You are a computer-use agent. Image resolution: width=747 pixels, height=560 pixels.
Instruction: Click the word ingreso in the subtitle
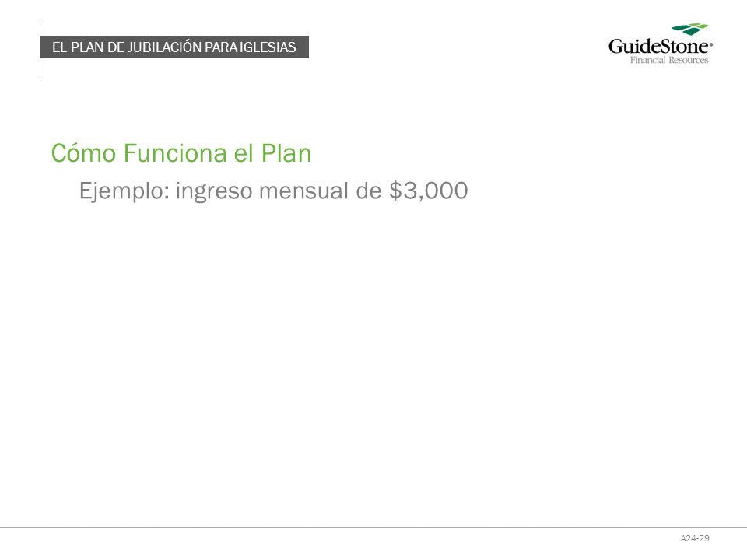214,192
